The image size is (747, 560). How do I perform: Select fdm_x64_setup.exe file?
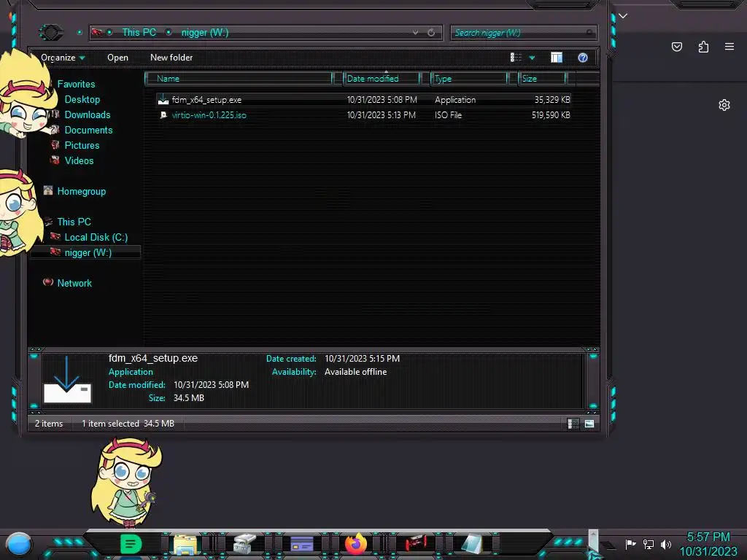point(206,100)
